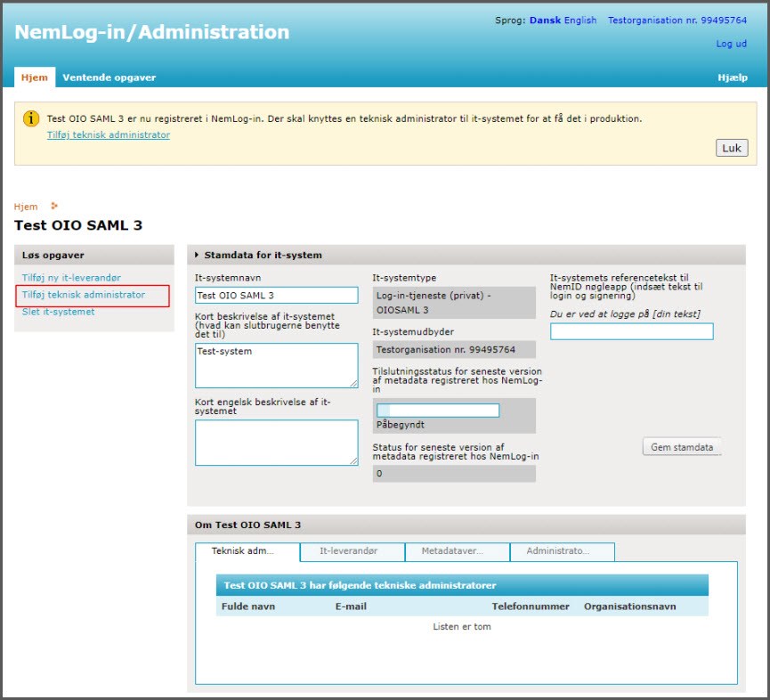Click Testorganisation nr. 99495764 header link
Viewport: 770px width, 700px height.
(x=677, y=20)
